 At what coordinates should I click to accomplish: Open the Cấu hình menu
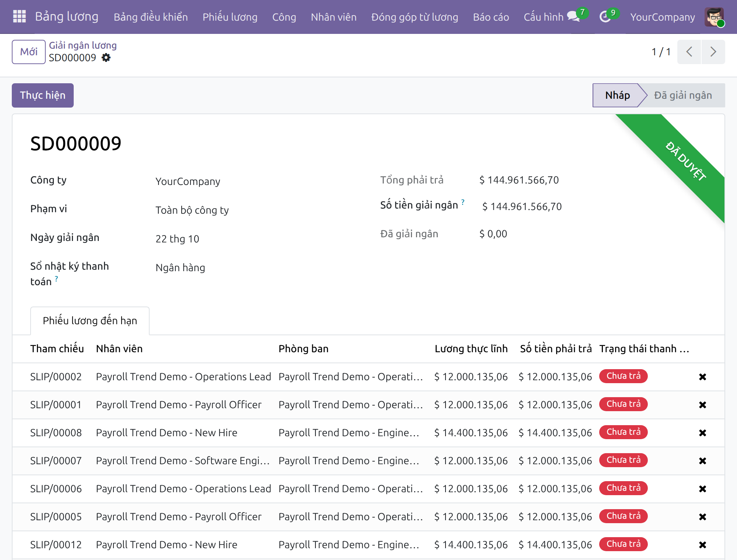point(544,17)
